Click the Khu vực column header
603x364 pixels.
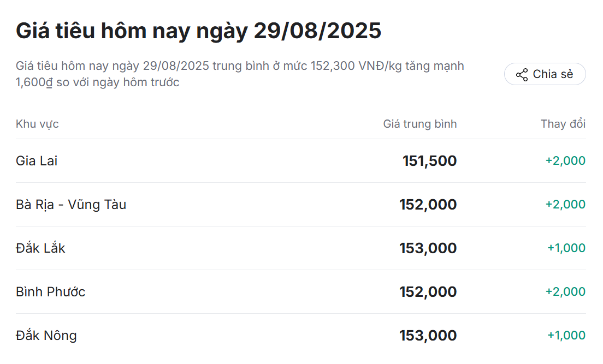click(37, 124)
